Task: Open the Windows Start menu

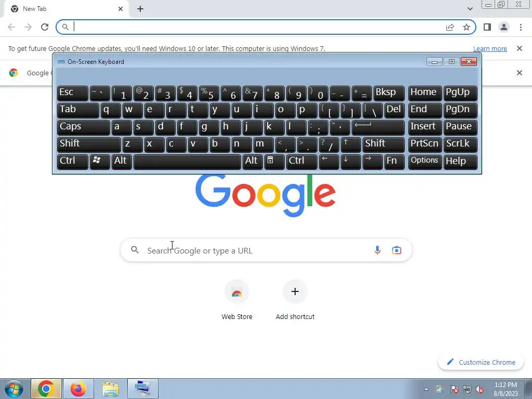Action: coord(14,389)
